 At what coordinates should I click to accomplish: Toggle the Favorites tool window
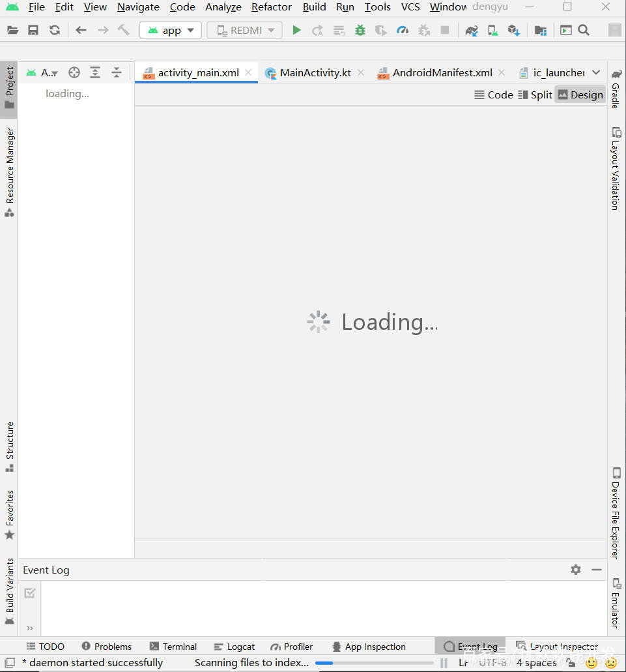point(9,514)
